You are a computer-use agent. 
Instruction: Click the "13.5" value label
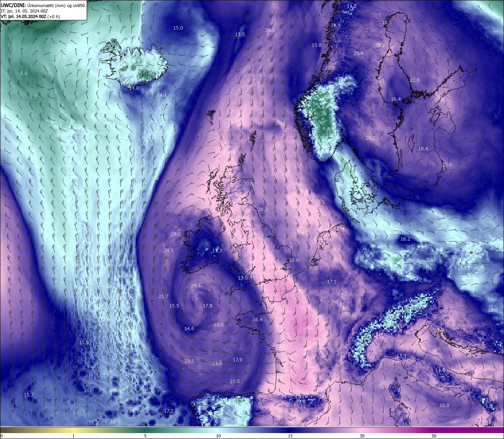point(240,35)
